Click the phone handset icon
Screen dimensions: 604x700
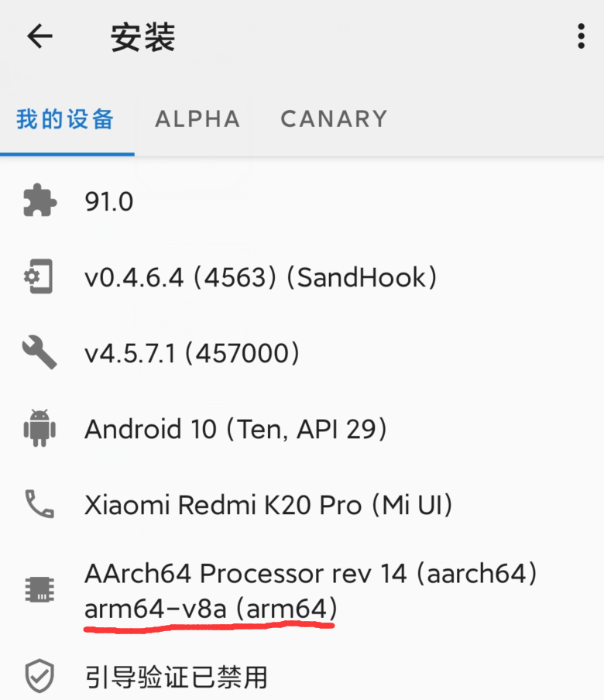[x=39, y=504]
